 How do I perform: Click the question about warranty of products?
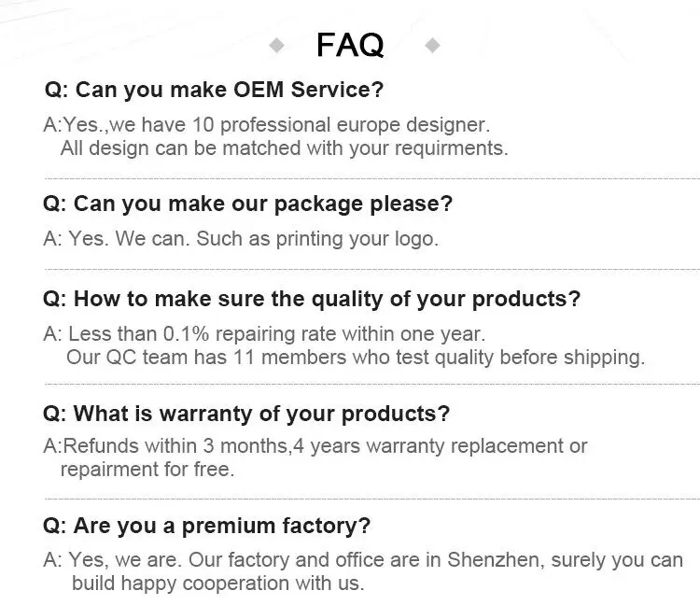246,413
